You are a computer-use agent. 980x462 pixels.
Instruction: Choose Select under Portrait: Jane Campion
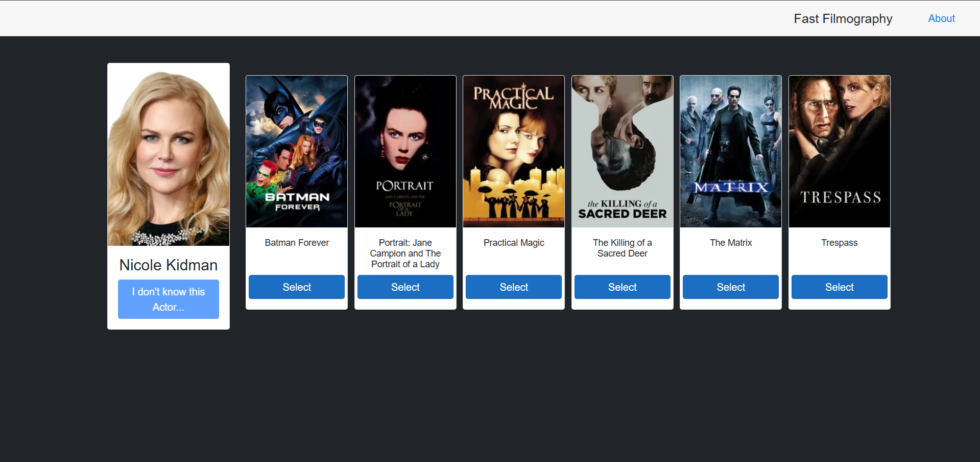coord(405,287)
